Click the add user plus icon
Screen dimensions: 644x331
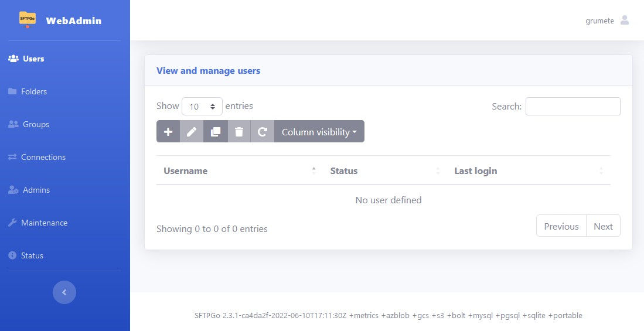(x=168, y=132)
